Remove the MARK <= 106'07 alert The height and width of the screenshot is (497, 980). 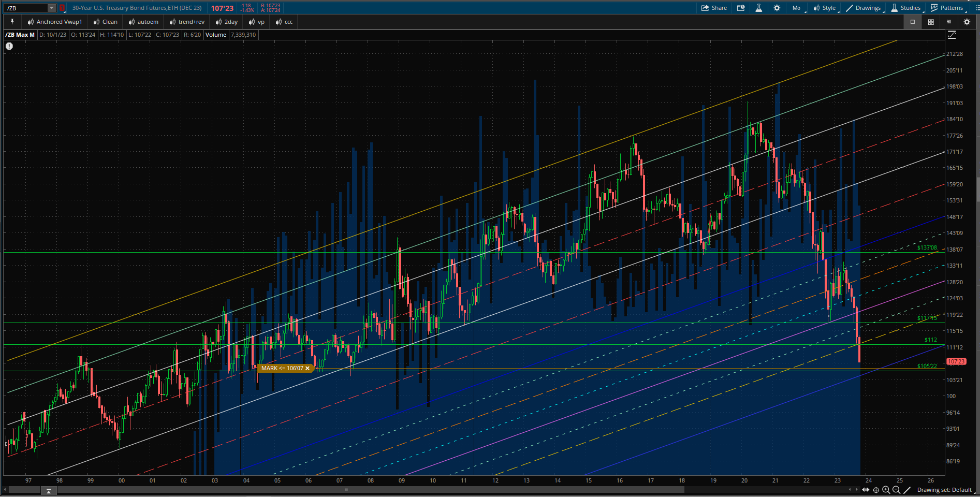click(308, 368)
